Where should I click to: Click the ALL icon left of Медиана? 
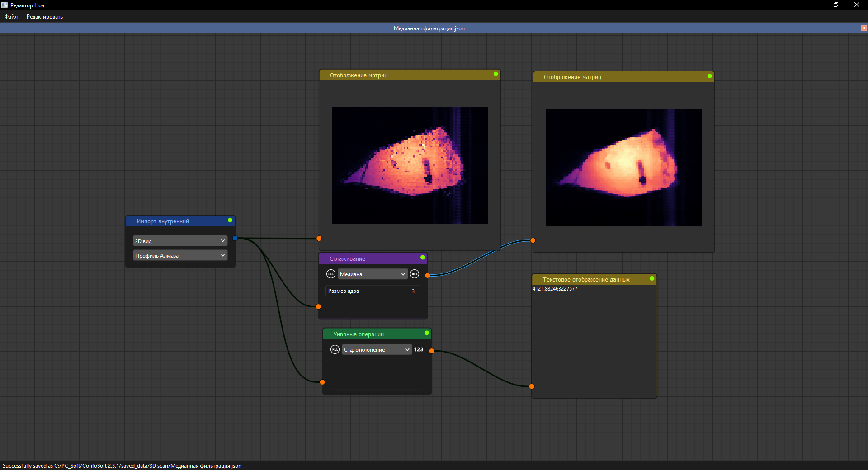click(x=331, y=274)
